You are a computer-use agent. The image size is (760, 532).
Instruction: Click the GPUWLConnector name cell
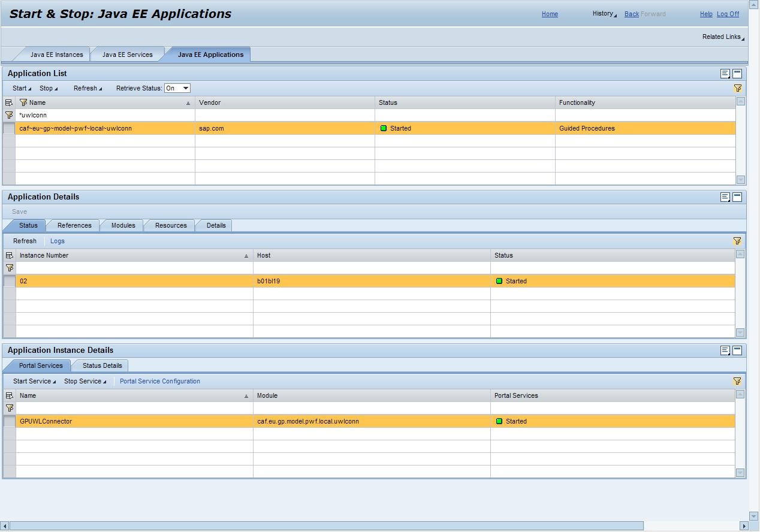(134, 421)
